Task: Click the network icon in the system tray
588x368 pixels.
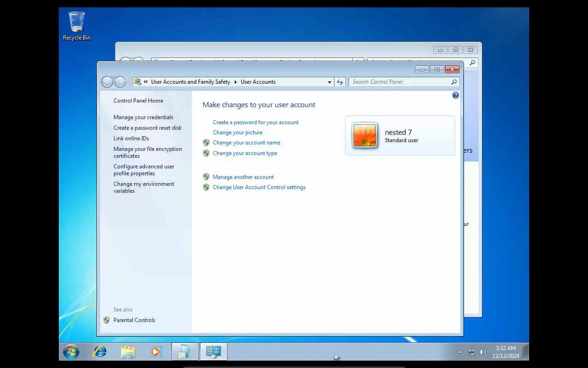Action: 472,352
